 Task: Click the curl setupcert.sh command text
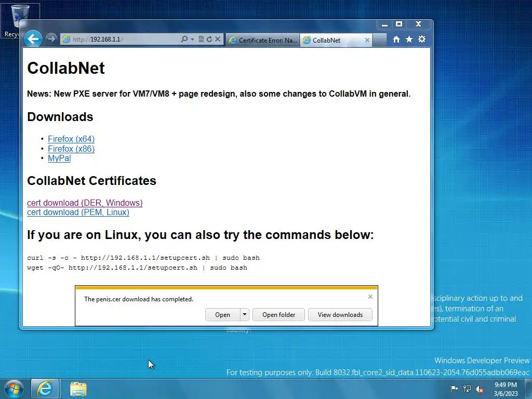[x=143, y=258]
